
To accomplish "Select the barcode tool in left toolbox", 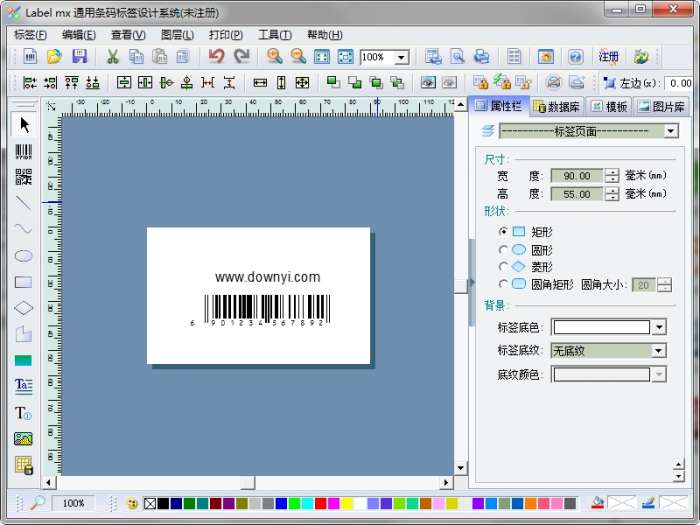I will coord(24,151).
